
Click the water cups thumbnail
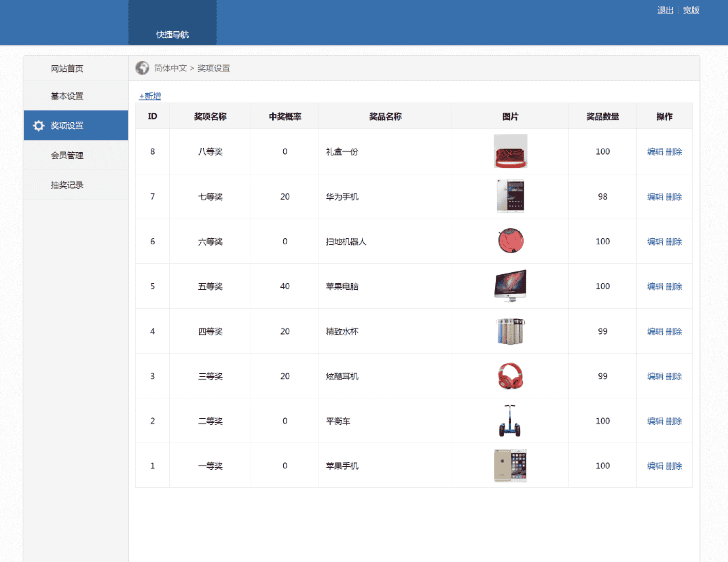click(x=510, y=331)
